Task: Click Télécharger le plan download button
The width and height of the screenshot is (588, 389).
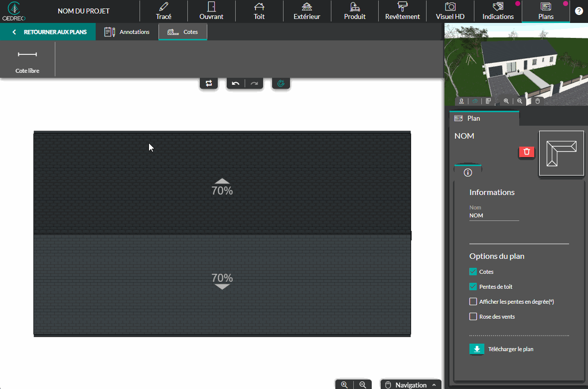Action: point(476,349)
